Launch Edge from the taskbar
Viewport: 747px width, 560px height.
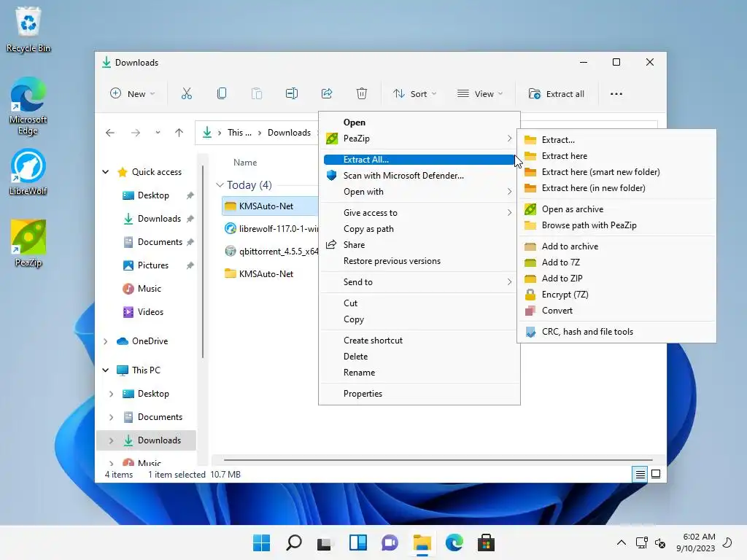click(x=454, y=542)
